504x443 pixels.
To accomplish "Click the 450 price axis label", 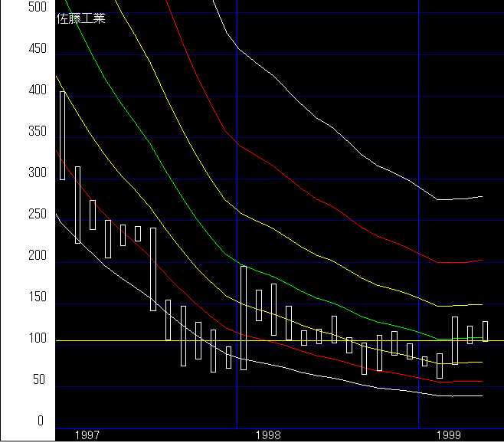I will 37,48.
